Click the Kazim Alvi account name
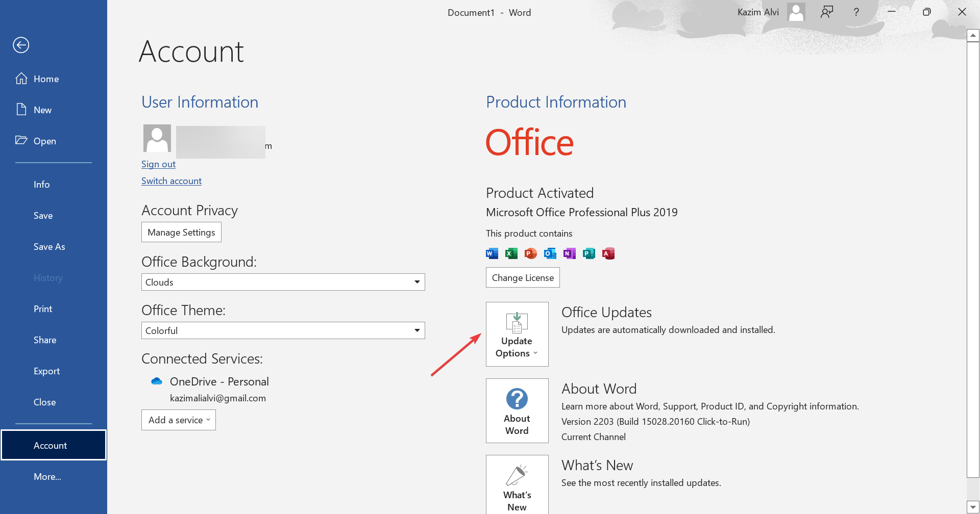This screenshot has width=980, height=514. tap(758, 12)
